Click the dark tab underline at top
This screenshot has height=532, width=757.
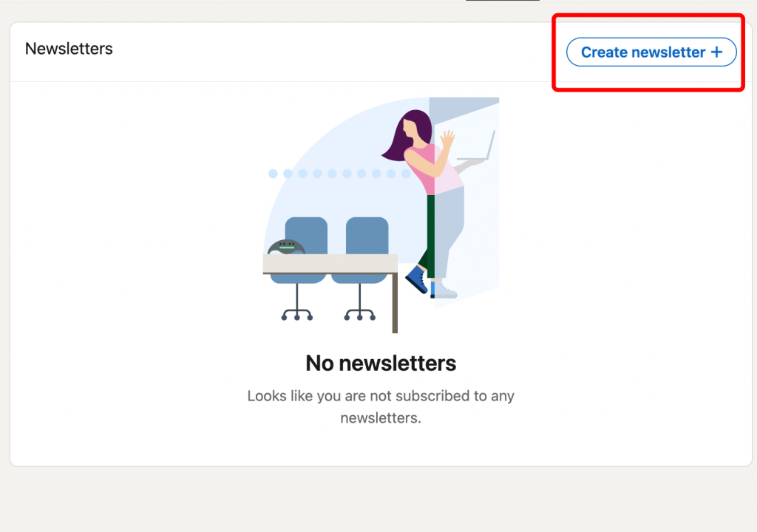coord(503,1)
